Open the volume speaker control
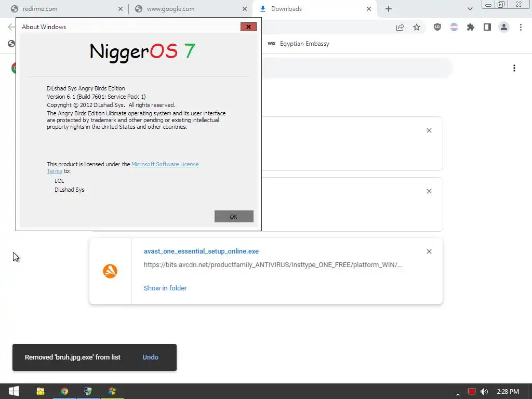532x399 pixels. pos(484,392)
